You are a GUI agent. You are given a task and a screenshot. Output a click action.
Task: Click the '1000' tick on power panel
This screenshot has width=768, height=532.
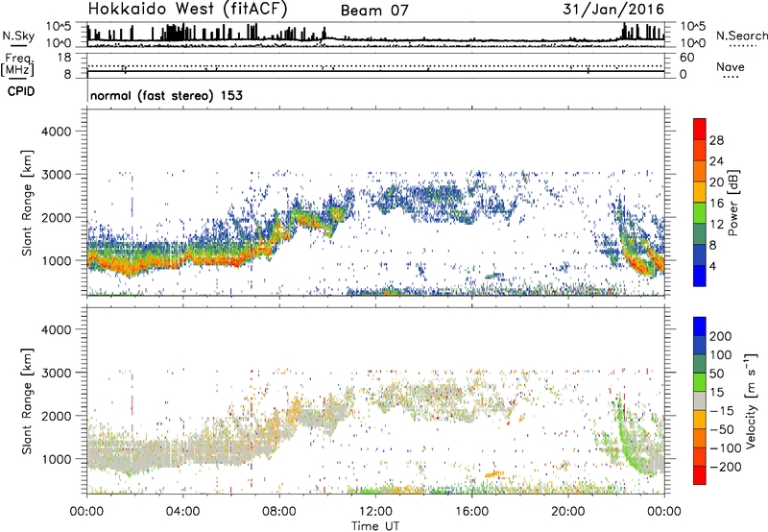point(56,260)
